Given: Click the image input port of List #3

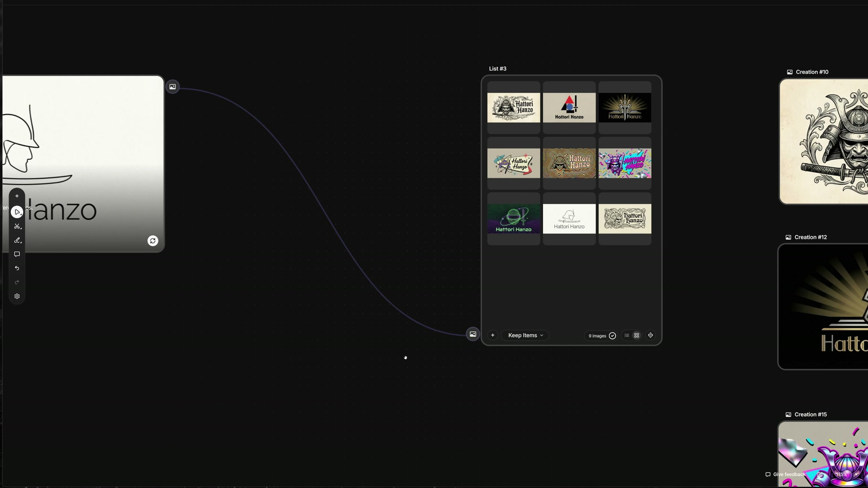Looking at the screenshot, I should (473, 334).
